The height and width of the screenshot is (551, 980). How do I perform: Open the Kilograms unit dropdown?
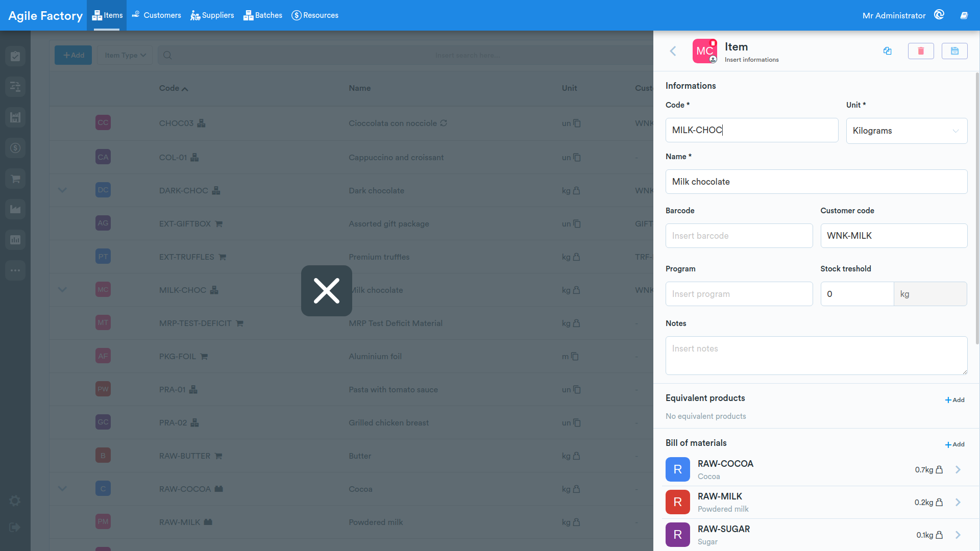[x=906, y=131]
